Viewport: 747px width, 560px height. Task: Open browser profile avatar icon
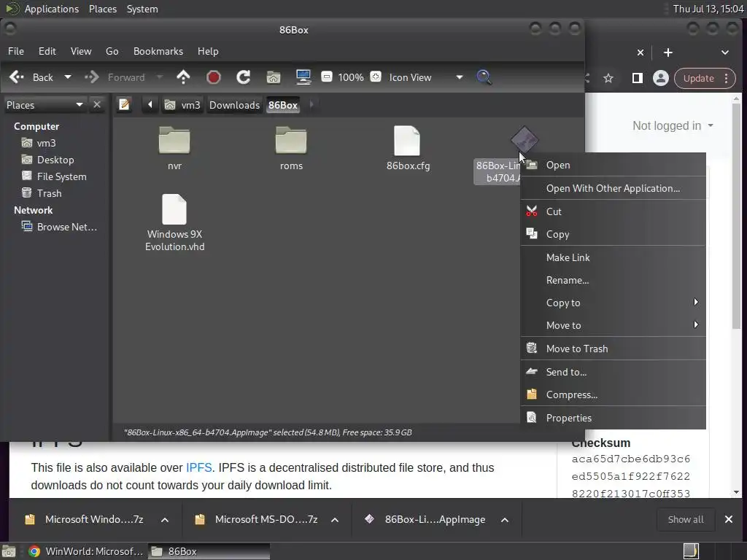(x=661, y=78)
